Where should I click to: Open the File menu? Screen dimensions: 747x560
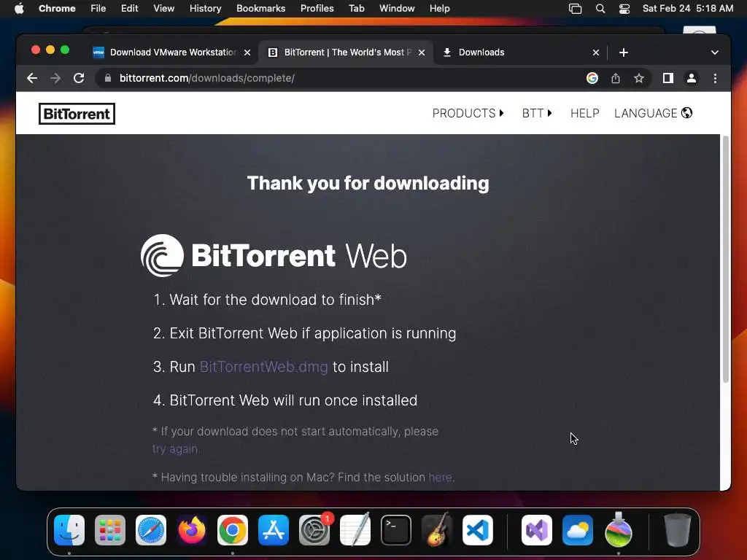tap(98, 9)
